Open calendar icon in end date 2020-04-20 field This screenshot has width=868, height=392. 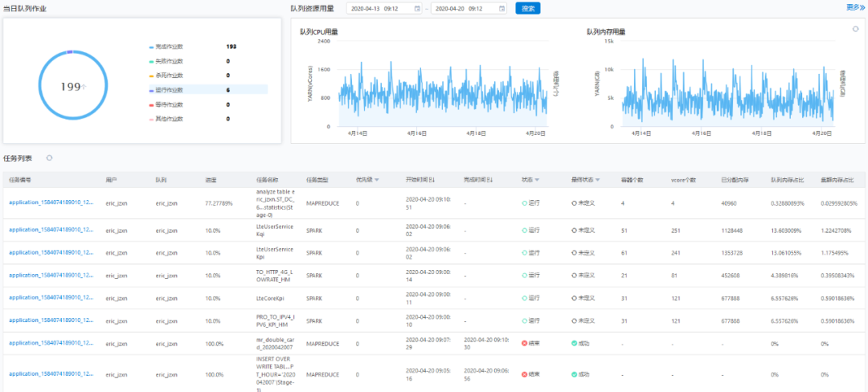(x=502, y=8)
